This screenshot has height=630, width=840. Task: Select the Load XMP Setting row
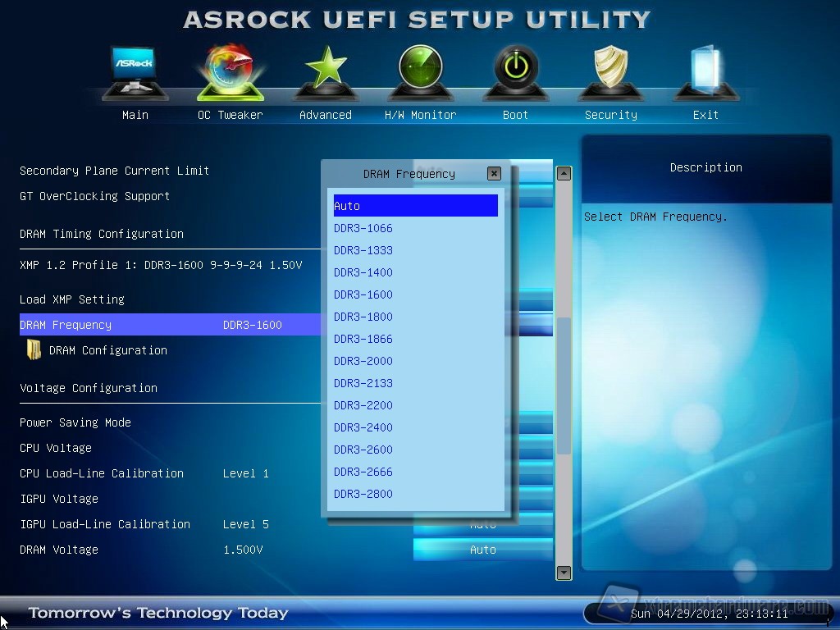(x=72, y=299)
